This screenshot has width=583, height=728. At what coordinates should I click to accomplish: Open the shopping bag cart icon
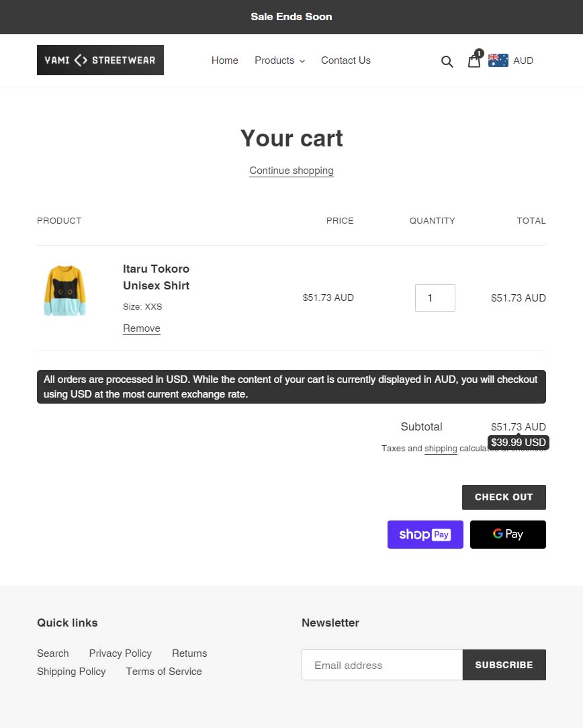(x=474, y=60)
